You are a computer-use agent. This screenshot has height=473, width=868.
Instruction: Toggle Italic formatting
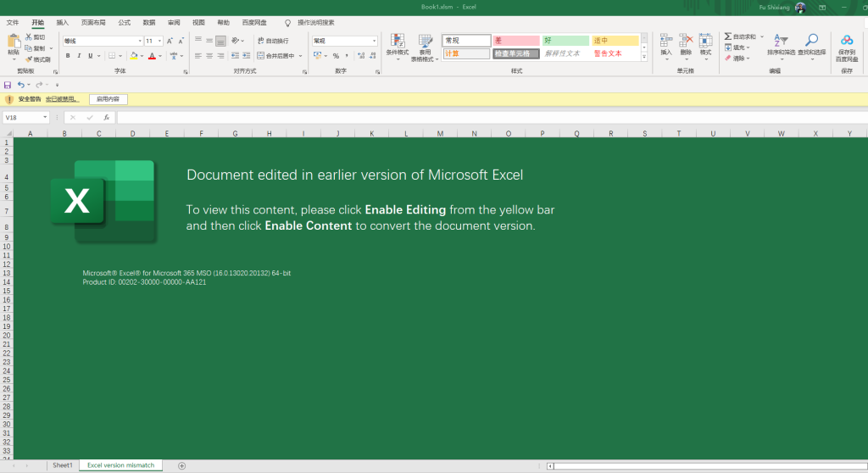pyautogui.click(x=79, y=56)
